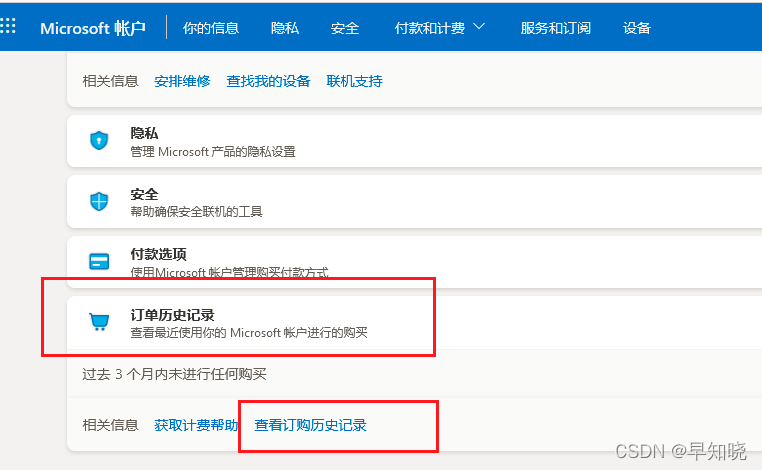This screenshot has width=762, height=470.
Task: Open the 安全 item in top navigation
Action: tap(345, 28)
